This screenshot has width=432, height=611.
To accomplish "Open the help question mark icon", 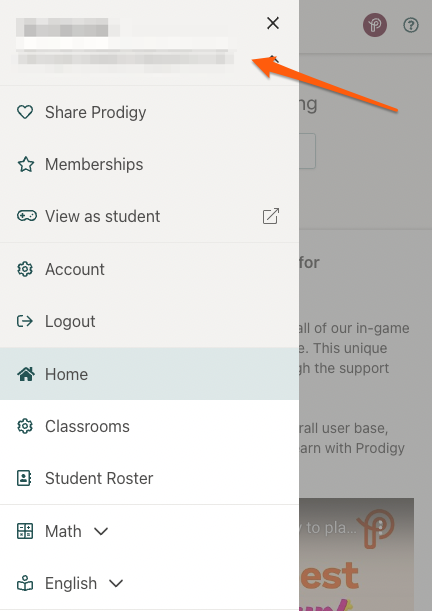I will coord(411,25).
